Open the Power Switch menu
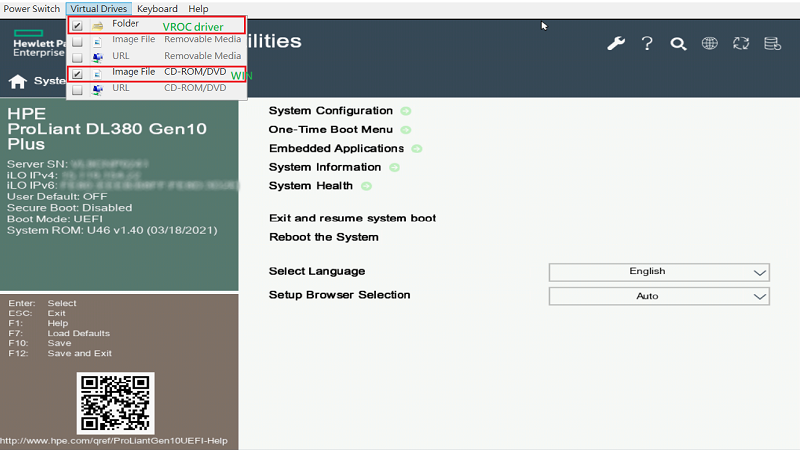 tap(32, 8)
